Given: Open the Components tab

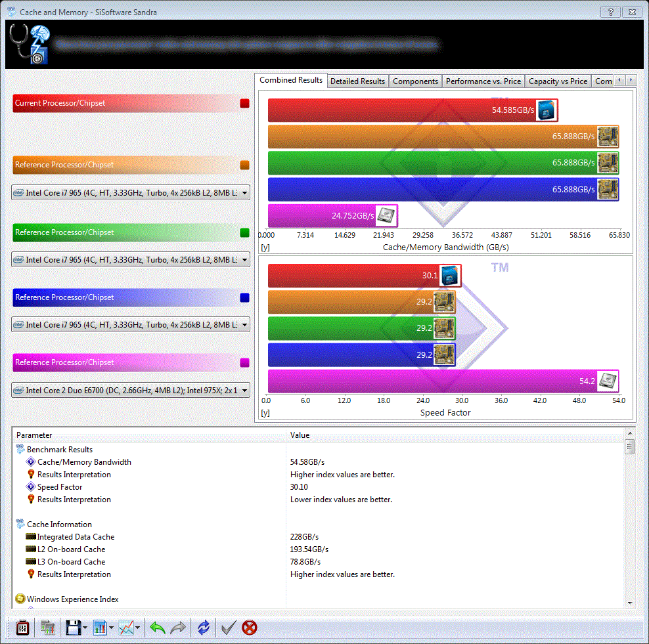Looking at the screenshot, I should [415, 81].
